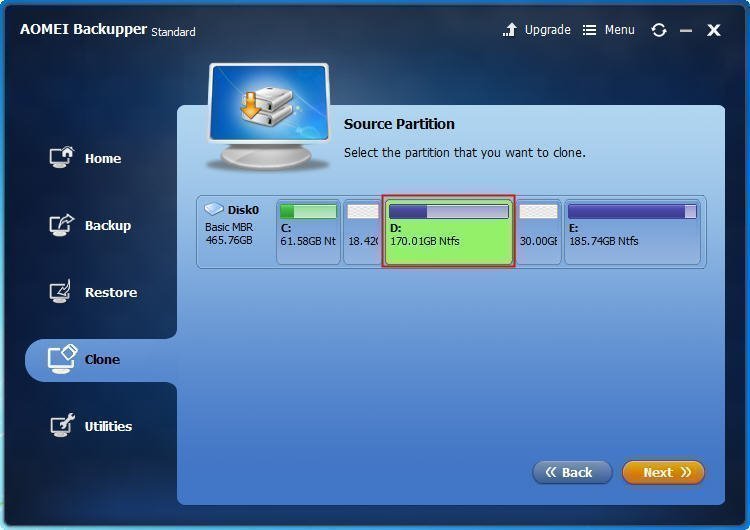Click the 465.76GB disk size text
Screen dimensions: 750x530
(x=229, y=240)
